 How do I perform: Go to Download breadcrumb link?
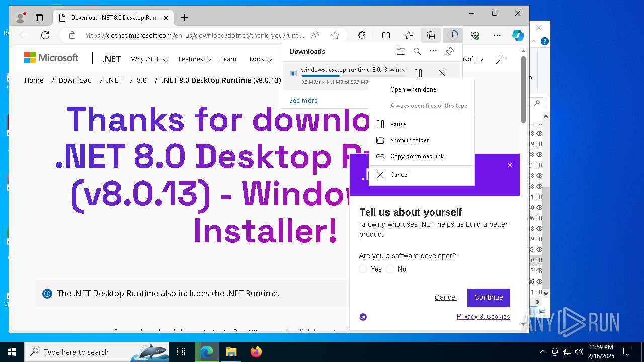tap(75, 80)
